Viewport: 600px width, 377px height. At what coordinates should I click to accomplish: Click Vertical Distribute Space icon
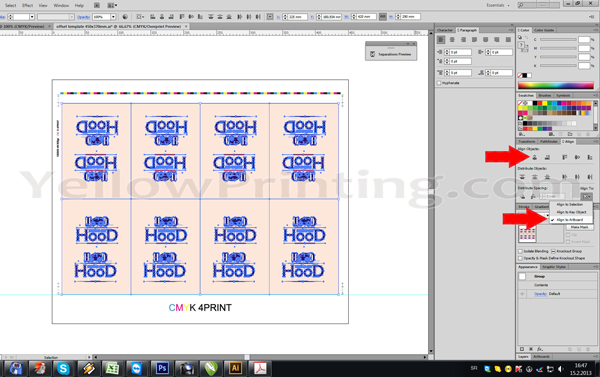coord(523,196)
